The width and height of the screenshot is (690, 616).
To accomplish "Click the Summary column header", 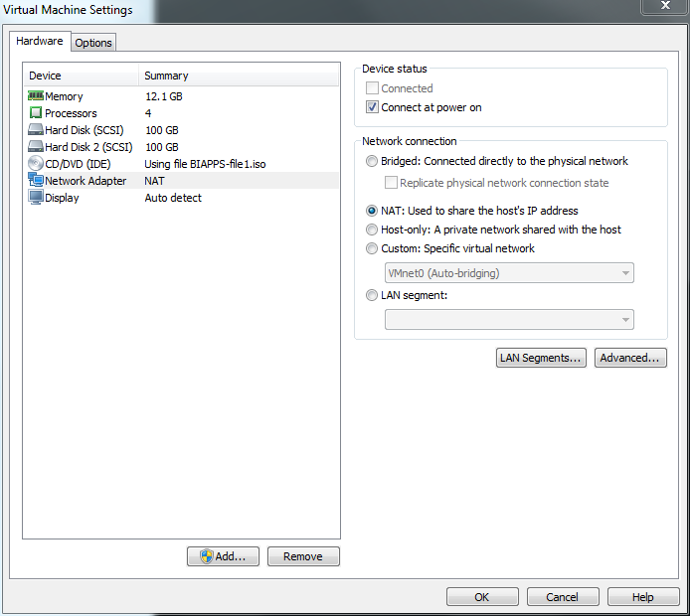I will point(239,76).
